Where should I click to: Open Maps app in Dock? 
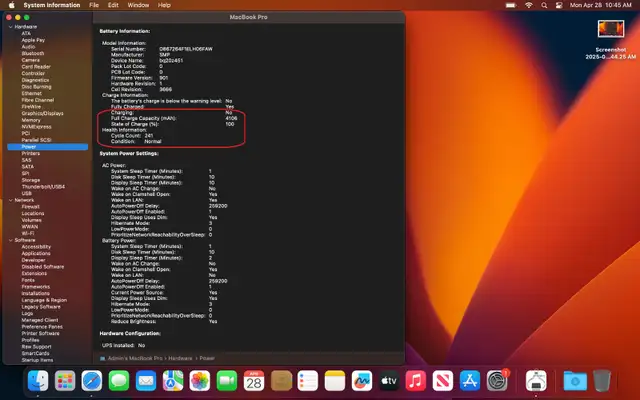click(x=173, y=381)
